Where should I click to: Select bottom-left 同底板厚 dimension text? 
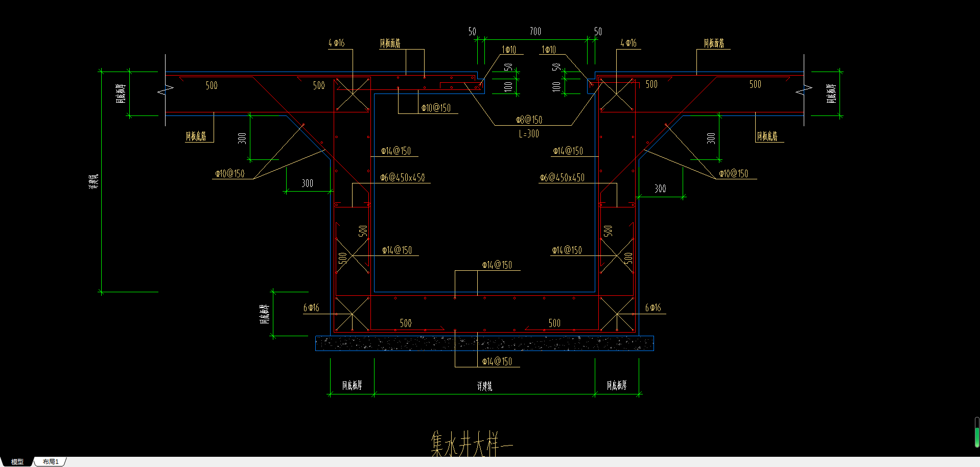click(352, 385)
